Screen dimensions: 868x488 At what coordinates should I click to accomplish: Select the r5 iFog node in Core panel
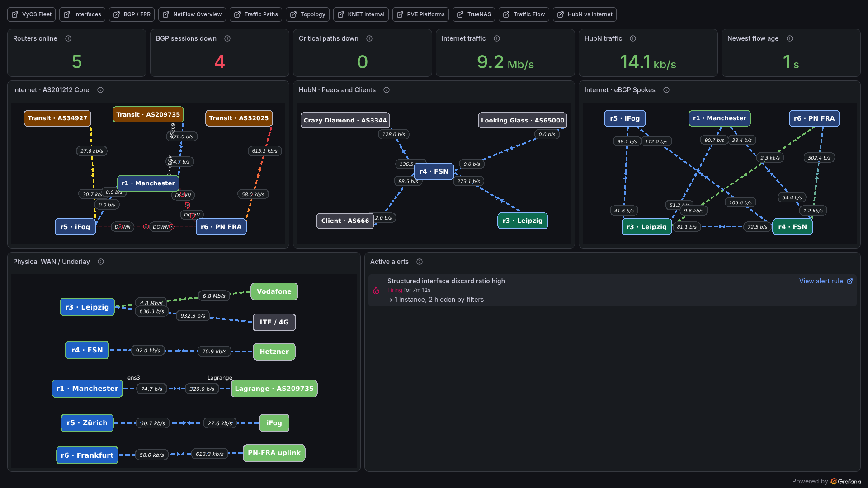click(x=75, y=227)
